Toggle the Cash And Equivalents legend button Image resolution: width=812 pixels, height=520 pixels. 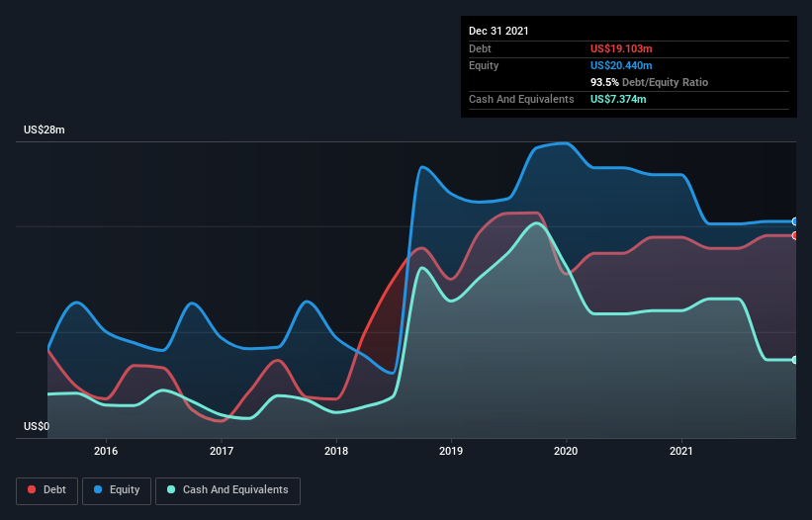(x=227, y=490)
